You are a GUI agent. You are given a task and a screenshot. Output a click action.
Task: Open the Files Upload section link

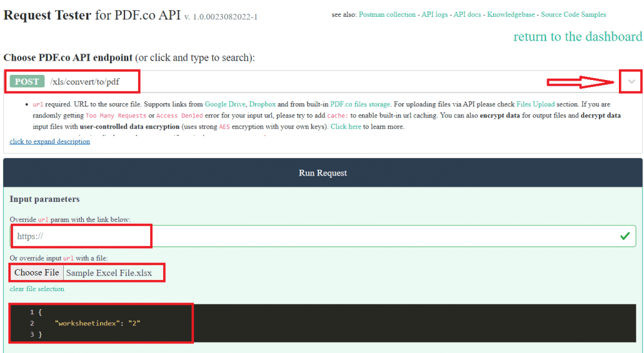pyautogui.click(x=535, y=104)
